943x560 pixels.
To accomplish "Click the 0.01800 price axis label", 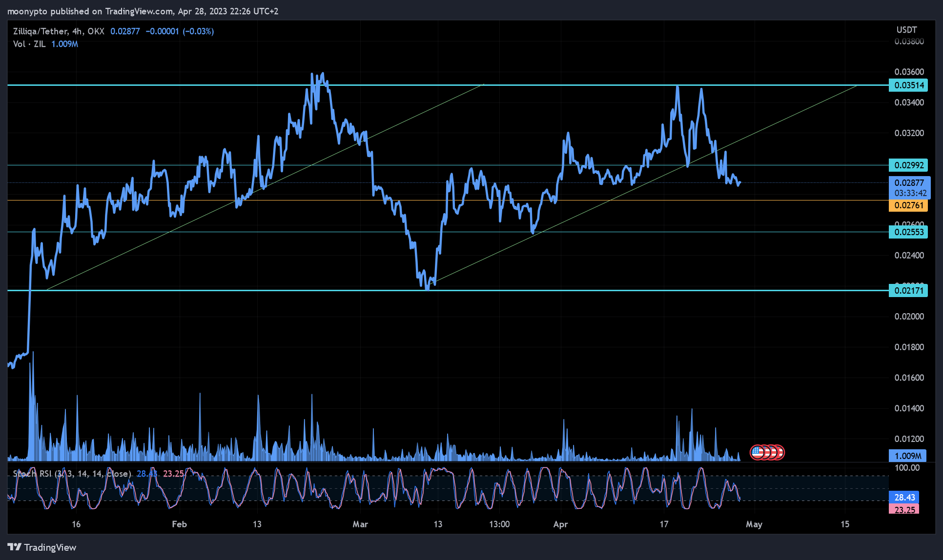I will pos(909,347).
